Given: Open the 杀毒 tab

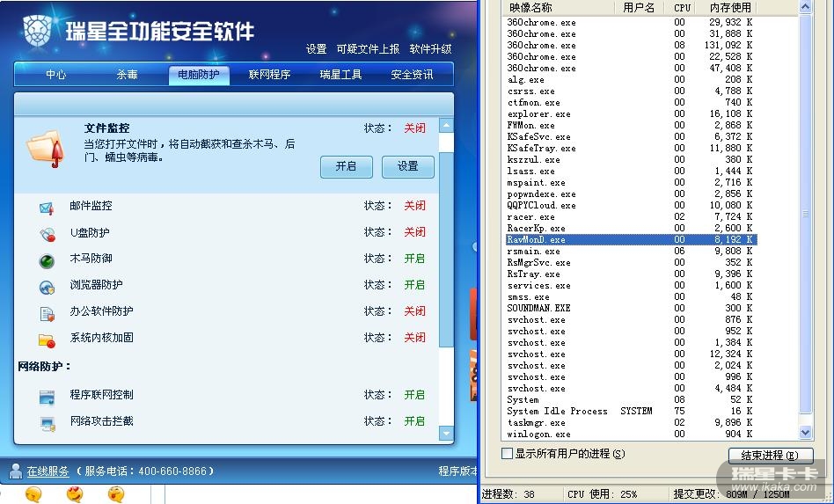Looking at the screenshot, I should [127, 75].
